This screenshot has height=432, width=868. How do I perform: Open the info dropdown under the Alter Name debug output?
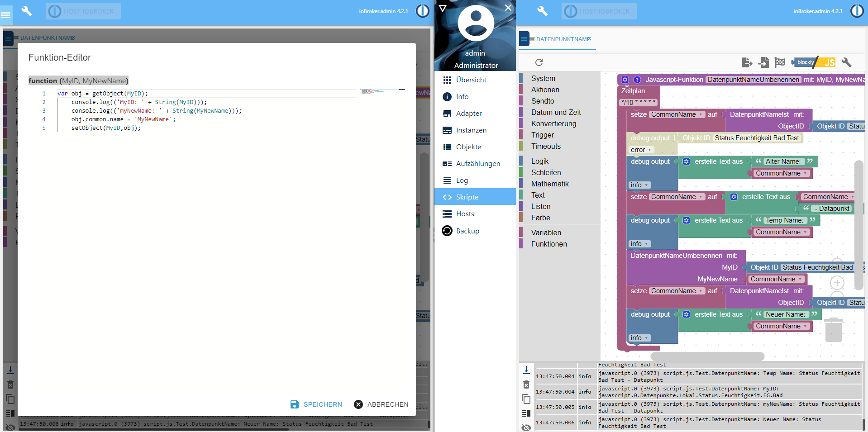coord(639,185)
